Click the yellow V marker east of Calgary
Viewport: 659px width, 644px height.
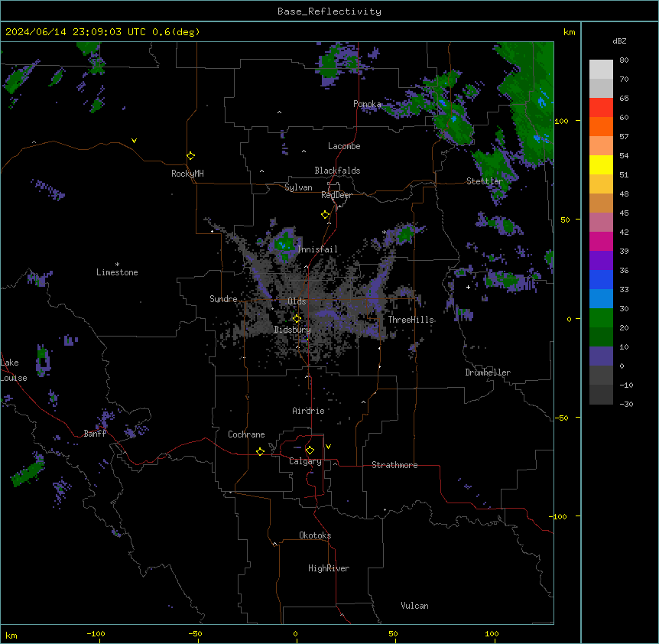(328, 447)
